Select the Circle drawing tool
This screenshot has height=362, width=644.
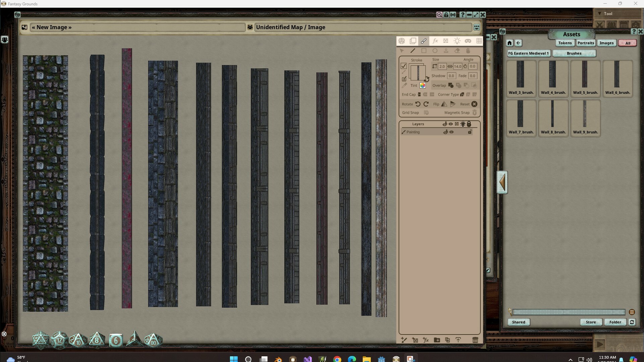[x=435, y=51]
